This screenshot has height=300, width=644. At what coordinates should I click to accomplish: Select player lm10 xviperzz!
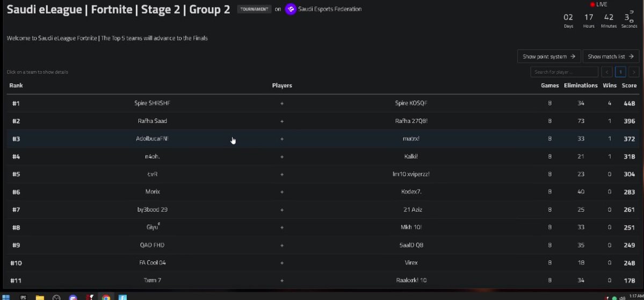click(411, 174)
